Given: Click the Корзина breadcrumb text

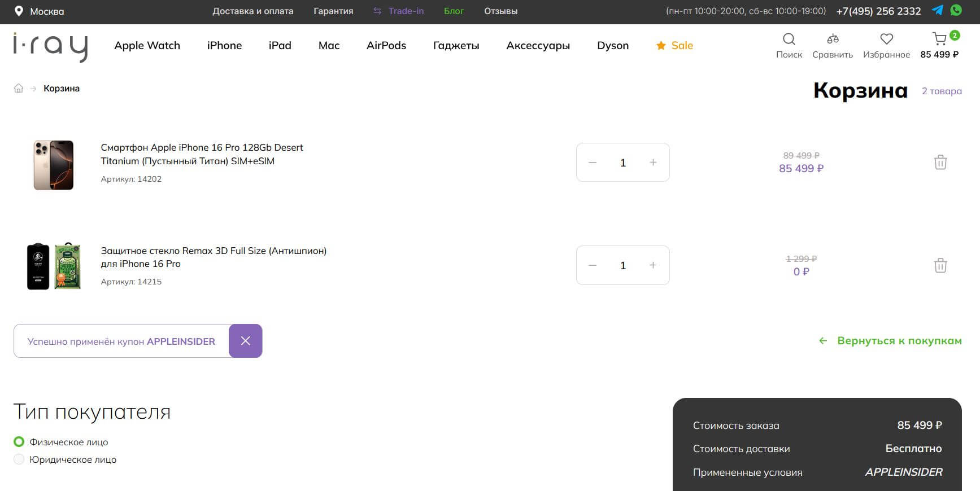Looking at the screenshot, I should [x=62, y=88].
